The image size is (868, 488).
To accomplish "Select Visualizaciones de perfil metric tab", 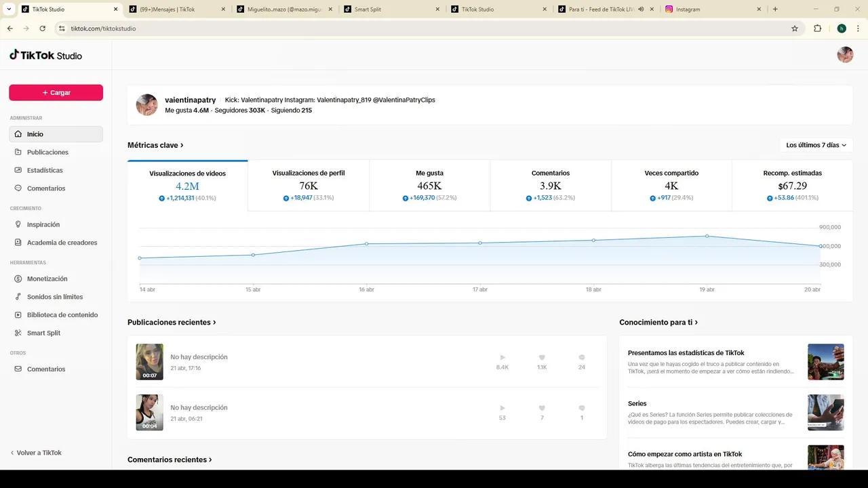I will [309, 185].
